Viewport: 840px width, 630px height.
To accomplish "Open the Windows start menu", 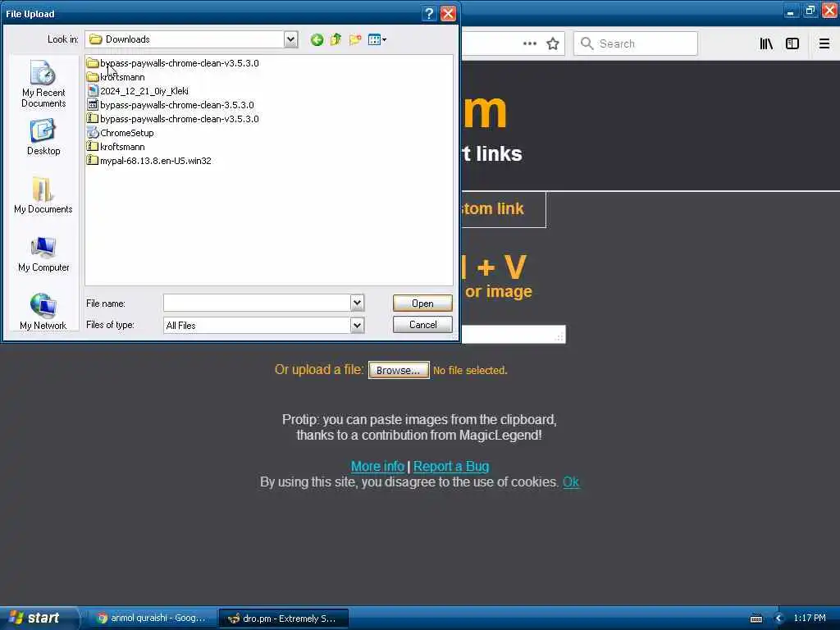I will point(38,619).
